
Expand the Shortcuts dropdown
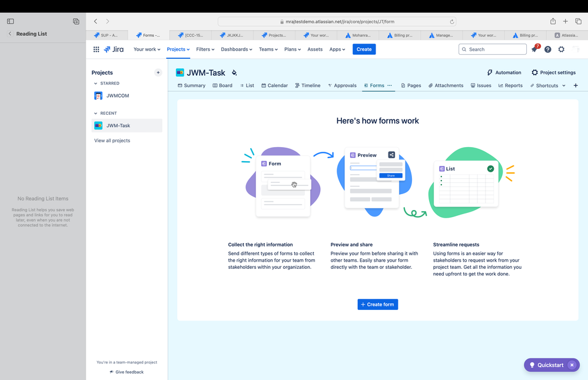564,85
